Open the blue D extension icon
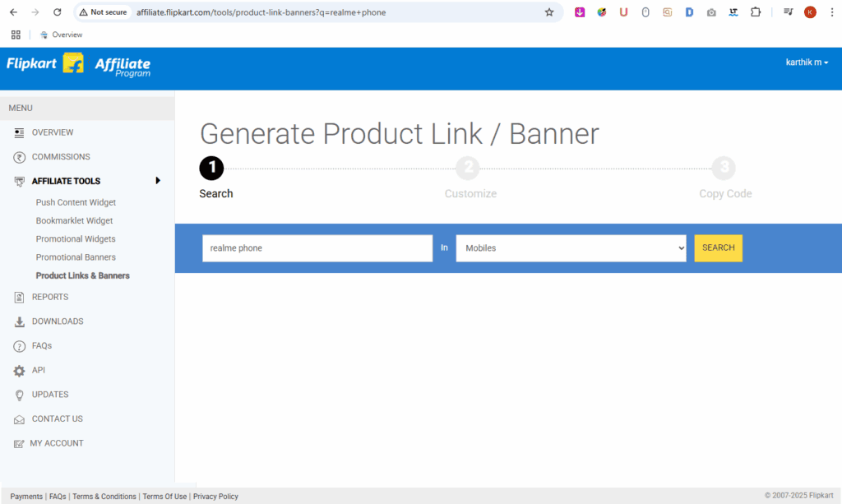 coord(689,12)
